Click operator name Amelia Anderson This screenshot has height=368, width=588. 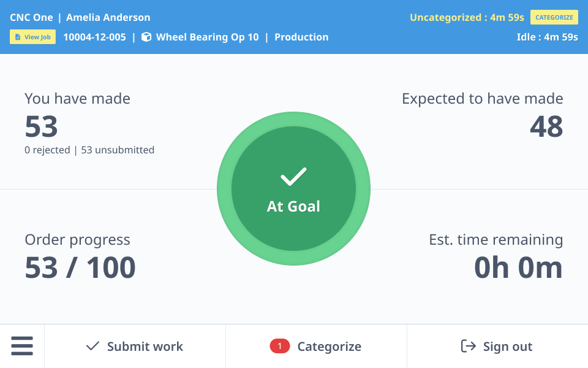pos(108,17)
